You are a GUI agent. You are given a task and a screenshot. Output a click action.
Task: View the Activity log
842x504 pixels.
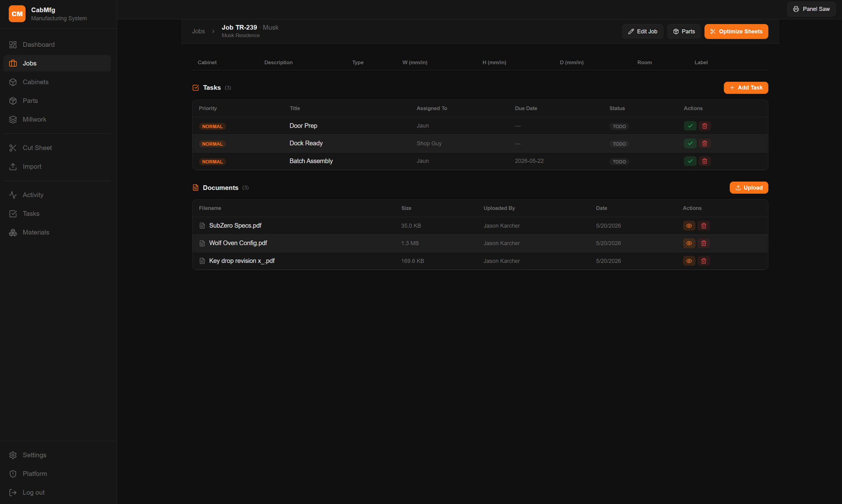57,195
